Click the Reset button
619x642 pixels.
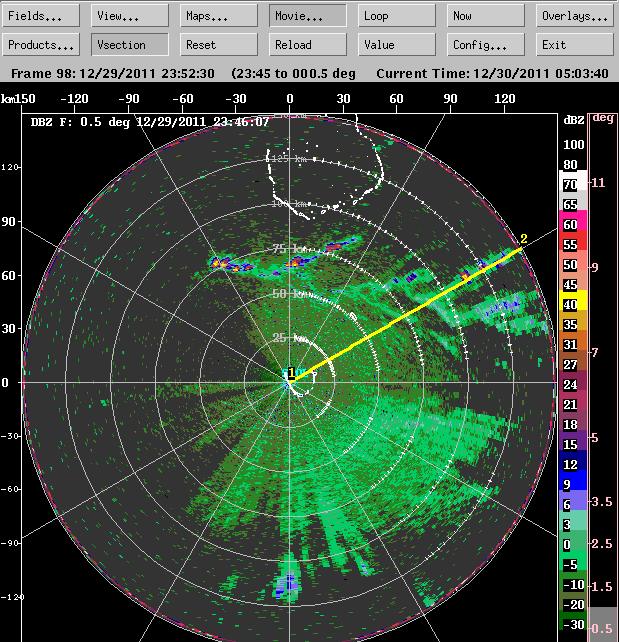pyautogui.click(x=219, y=44)
